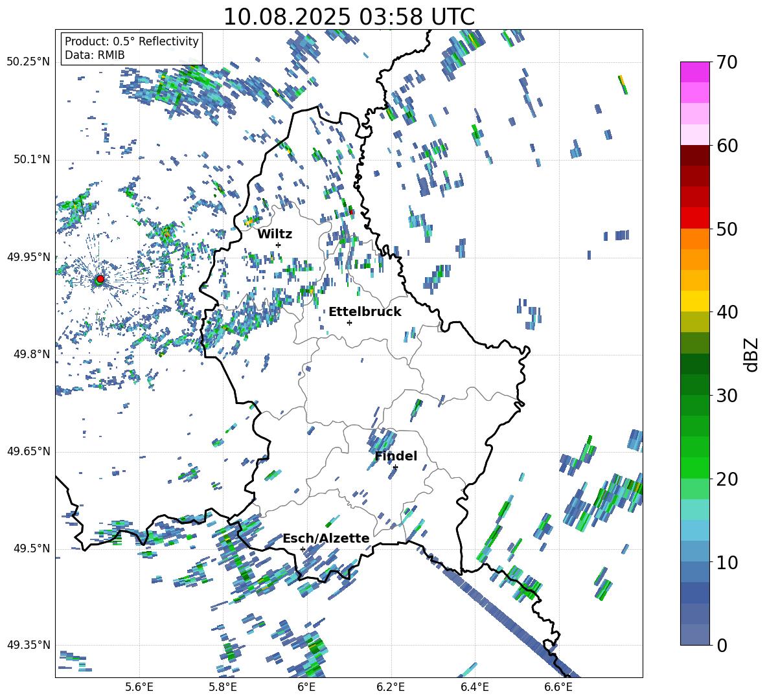Click the 70 tick label on colorbar

(x=727, y=62)
